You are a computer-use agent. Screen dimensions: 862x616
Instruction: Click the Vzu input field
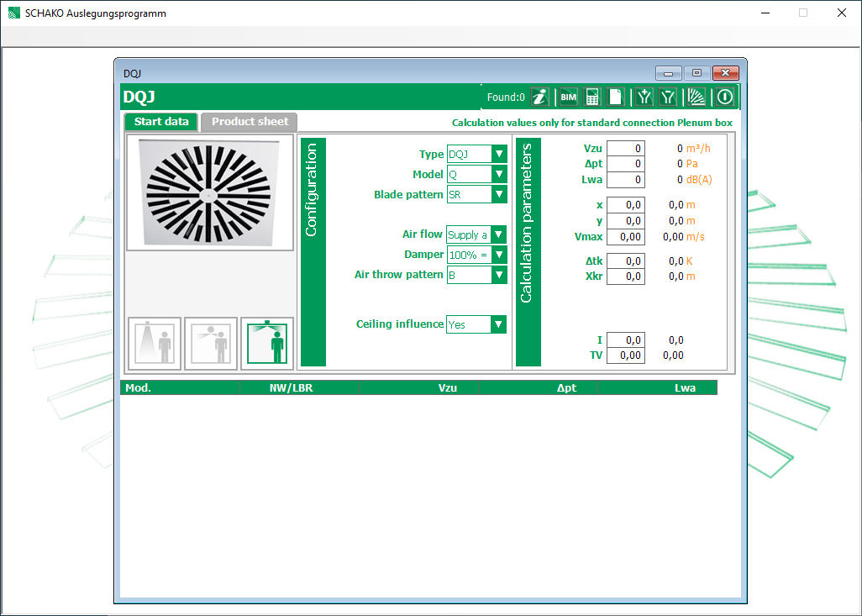(x=626, y=149)
